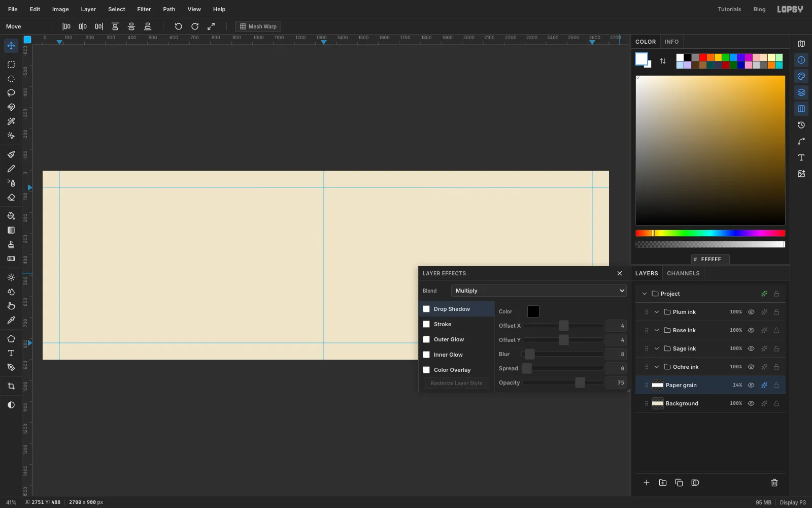This screenshot has height=508, width=812.
Task: Switch to the Info tab
Action: 671,42
